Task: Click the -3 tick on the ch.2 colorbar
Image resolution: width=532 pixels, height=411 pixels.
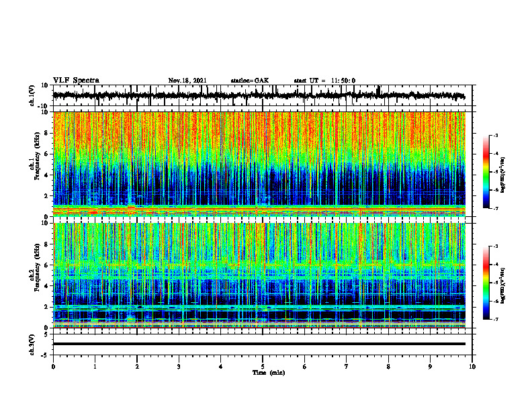Action: pyautogui.click(x=496, y=246)
